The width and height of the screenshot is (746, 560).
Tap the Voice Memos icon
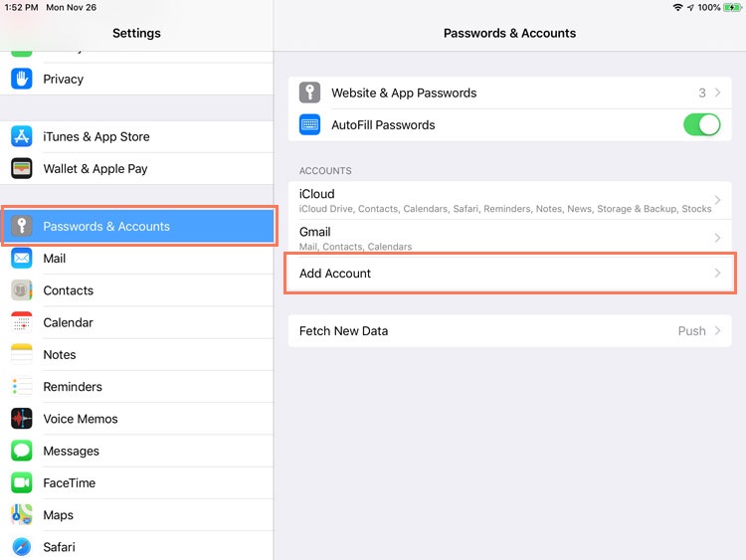click(22, 419)
